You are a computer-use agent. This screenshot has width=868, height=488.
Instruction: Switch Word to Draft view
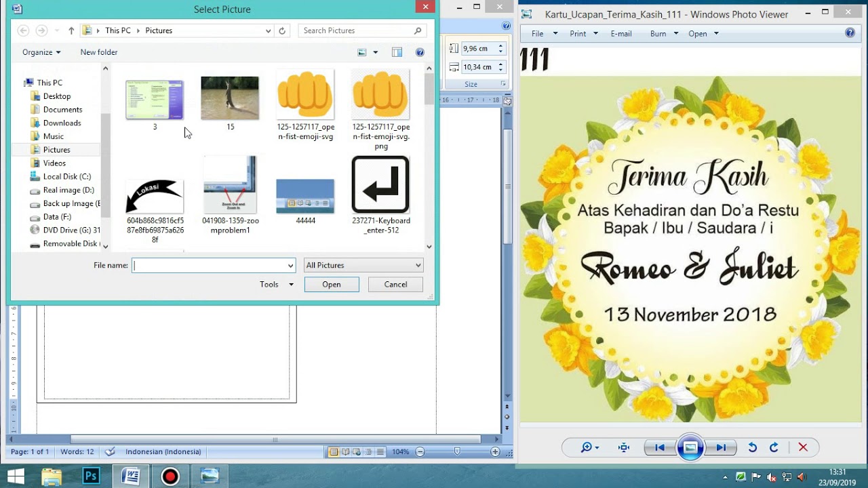[x=380, y=452]
